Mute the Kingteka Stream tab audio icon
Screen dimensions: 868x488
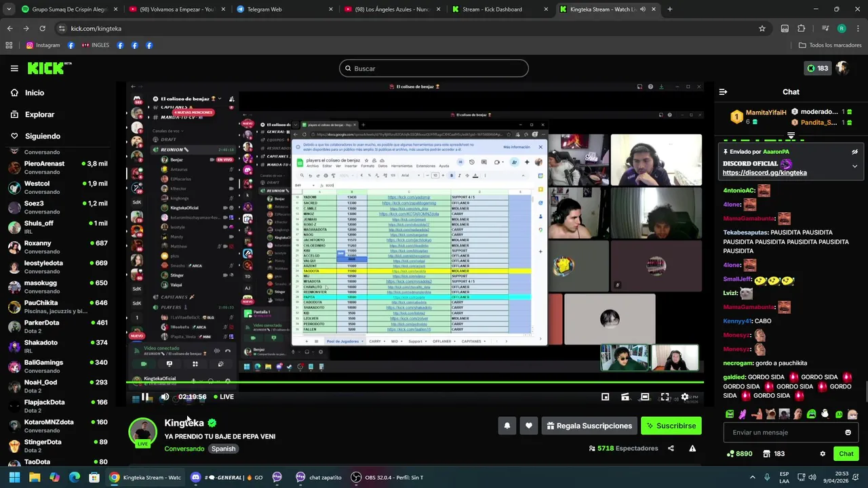point(642,9)
